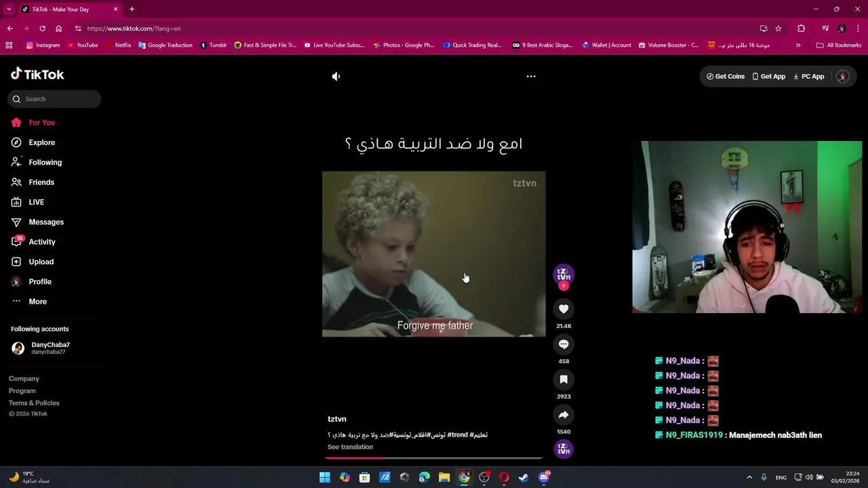This screenshot has height=488, width=868.
Task: Open a new browser tab
Action: (132, 9)
